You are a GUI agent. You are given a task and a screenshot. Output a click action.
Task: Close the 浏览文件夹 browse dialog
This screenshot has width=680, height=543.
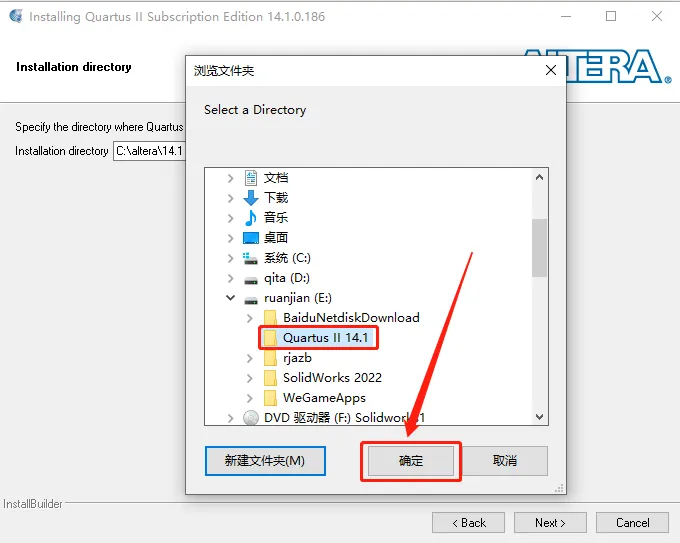pos(551,70)
